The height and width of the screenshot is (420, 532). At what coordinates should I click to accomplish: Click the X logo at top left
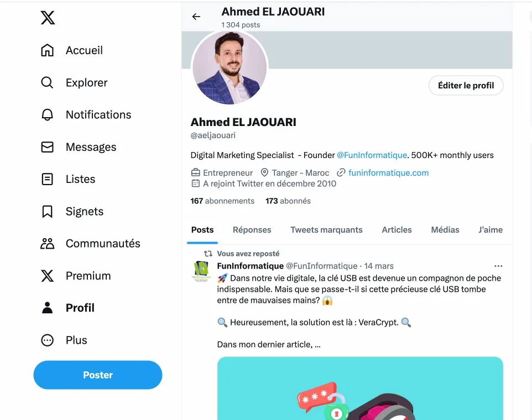click(x=48, y=18)
